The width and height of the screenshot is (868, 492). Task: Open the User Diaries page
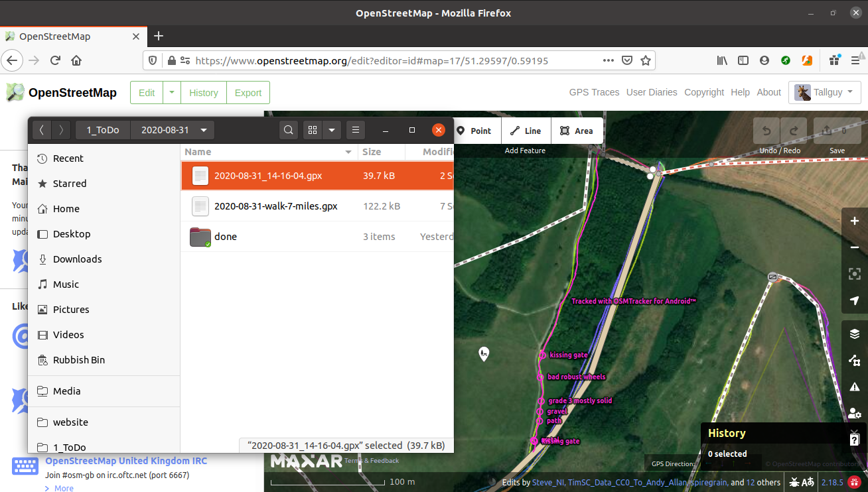pyautogui.click(x=652, y=92)
